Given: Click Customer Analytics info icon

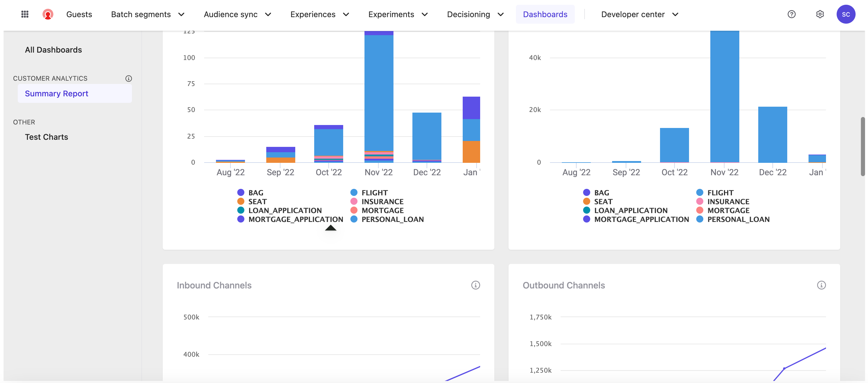Looking at the screenshot, I should pyautogui.click(x=128, y=78).
